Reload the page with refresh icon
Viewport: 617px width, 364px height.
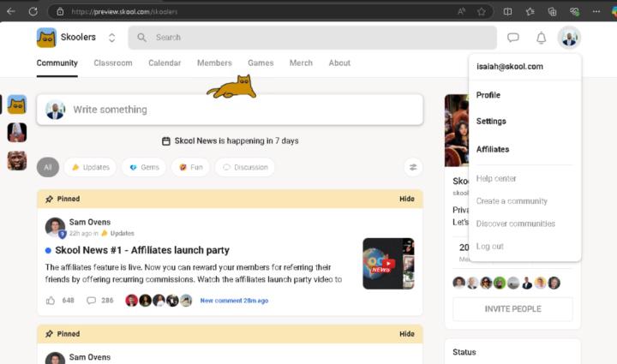[x=33, y=11]
